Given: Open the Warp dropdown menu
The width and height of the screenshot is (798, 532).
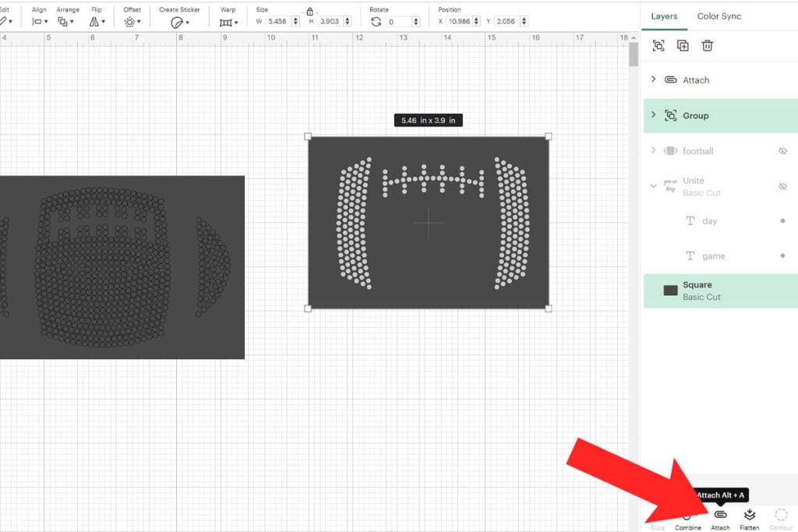Looking at the screenshot, I should coord(228,23).
